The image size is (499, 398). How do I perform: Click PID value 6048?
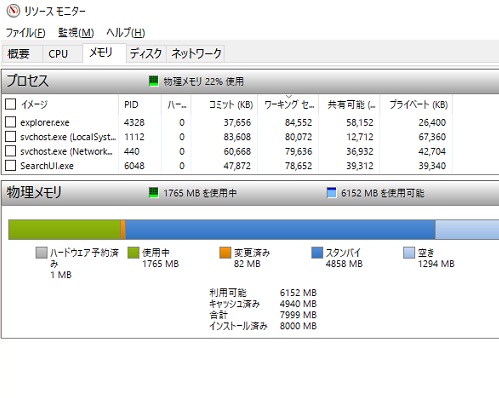(x=134, y=166)
